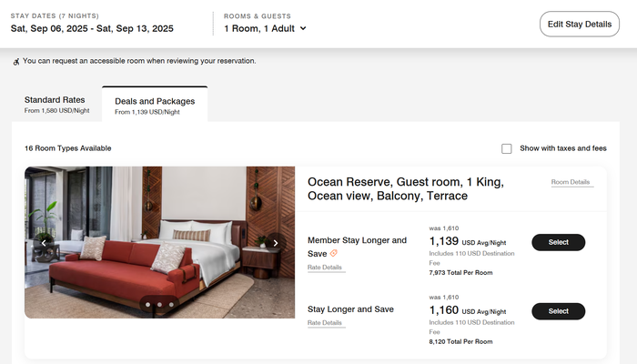This screenshot has height=364, width=637.
Task: Click the accessibility wheelchair icon
Action: [x=15, y=62]
